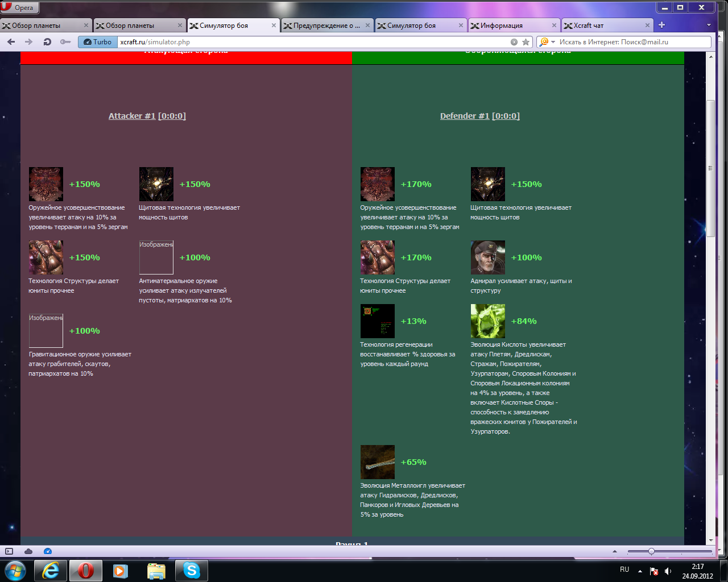Click the Metalloigl Evolution icon
Image resolution: width=728 pixels, height=582 pixels.
378,462
